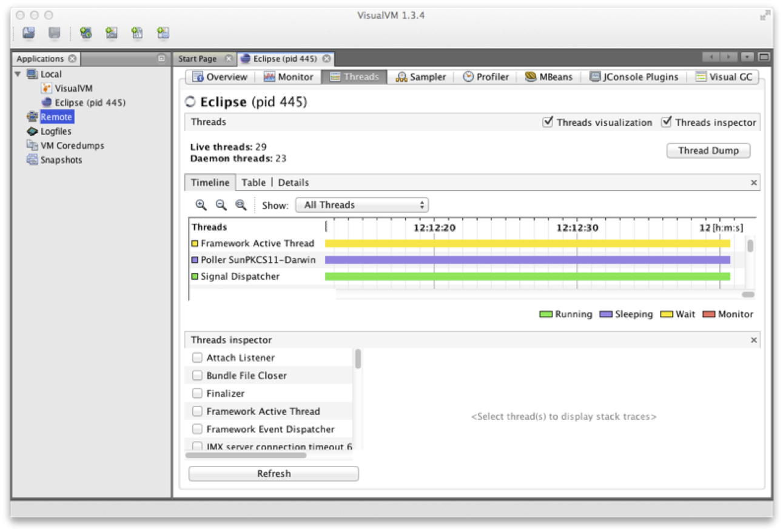Click the Sleeping purple legend swatch

[x=606, y=315]
